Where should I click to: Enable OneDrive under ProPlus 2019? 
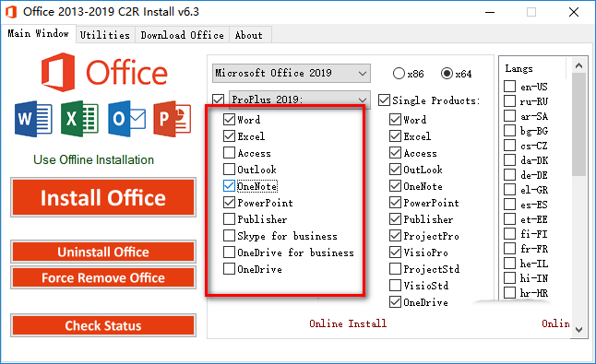click(x=229, y=269)
